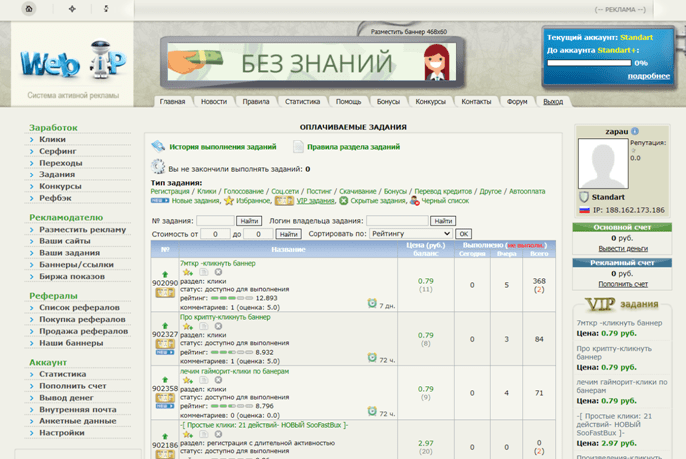Filter tasks by Голосование type
This screenshot has height=459, width=686.
(x=243, y=191)
